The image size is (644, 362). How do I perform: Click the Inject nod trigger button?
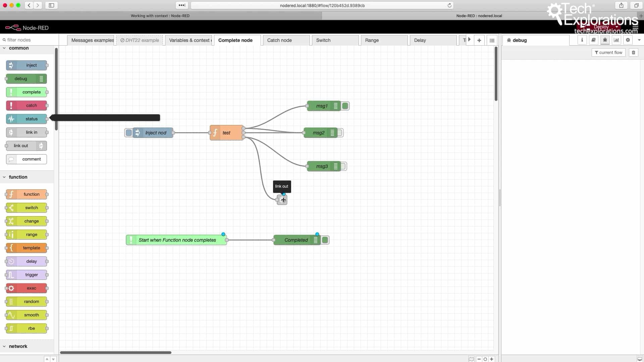[x=129, y=133]
